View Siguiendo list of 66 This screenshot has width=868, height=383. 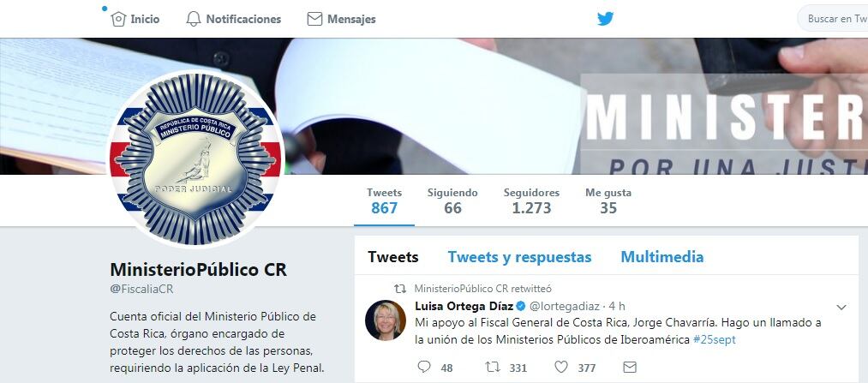452,200
